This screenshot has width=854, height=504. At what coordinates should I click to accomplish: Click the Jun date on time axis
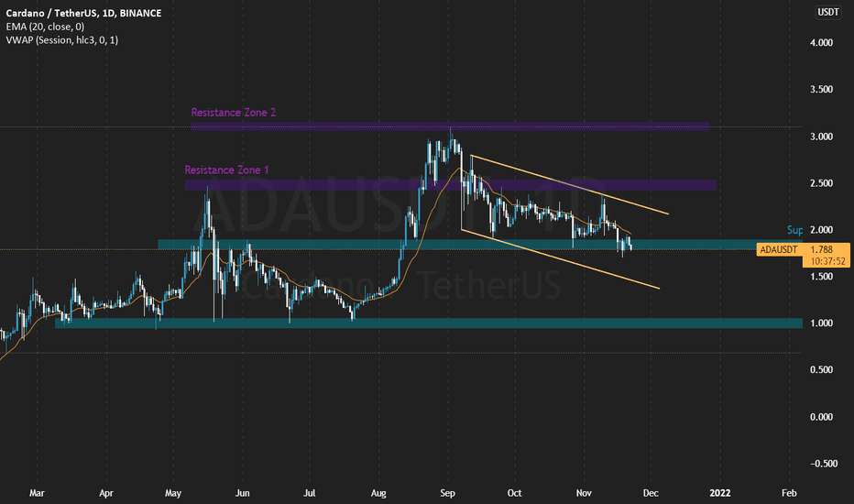[x=243, y=493]
